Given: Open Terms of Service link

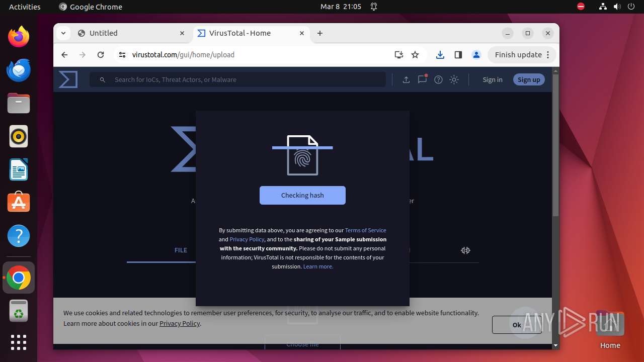Looking at the screenshot, I should (366, 230).
